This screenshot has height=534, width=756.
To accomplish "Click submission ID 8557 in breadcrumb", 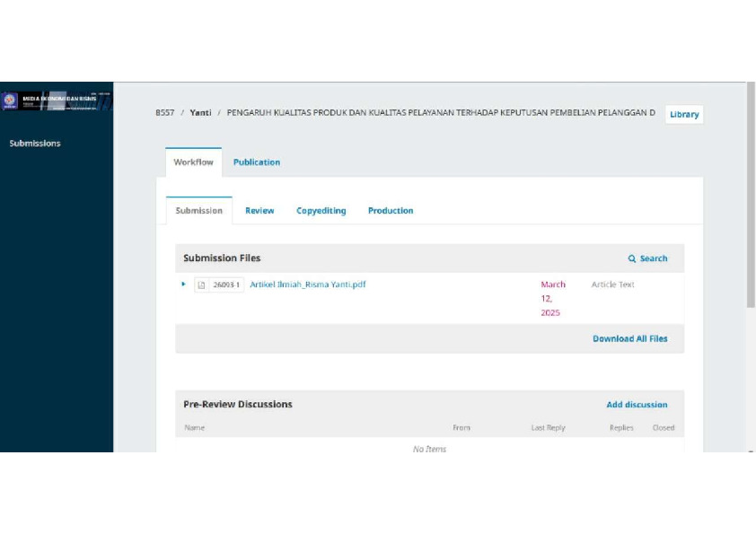I will [x=164, y=113].
